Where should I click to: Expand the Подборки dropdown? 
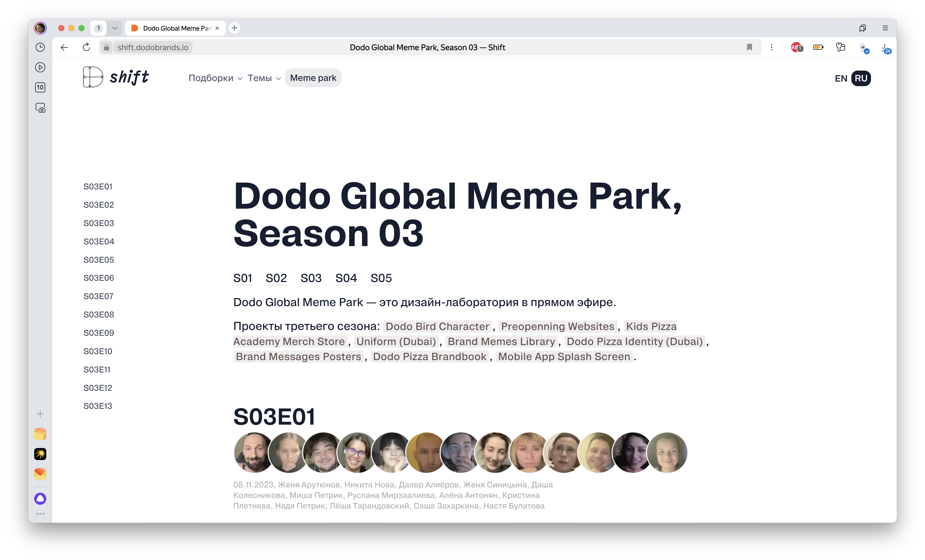click(x=215, y=78)
